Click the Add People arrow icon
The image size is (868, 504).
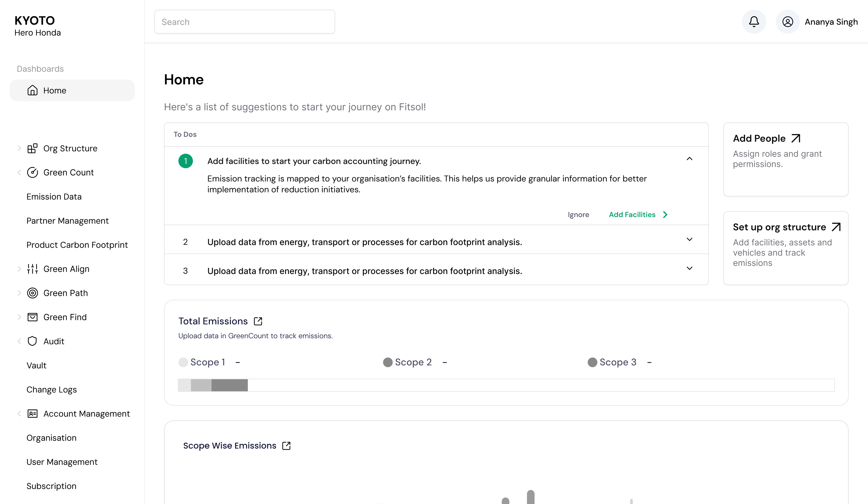[x=796, y=138]
